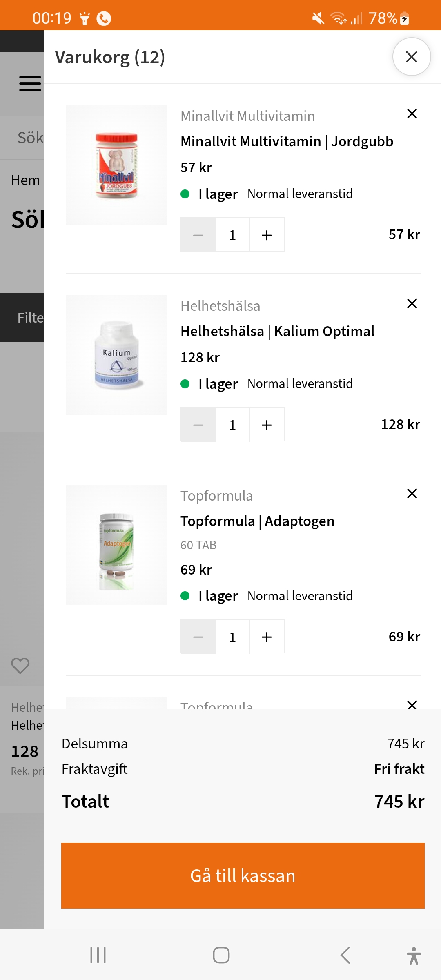This screenshot has width=441, height=980.
Task: Remove Helhetshälsa Kalium Optimal from cart
Action: pos(412,303)
